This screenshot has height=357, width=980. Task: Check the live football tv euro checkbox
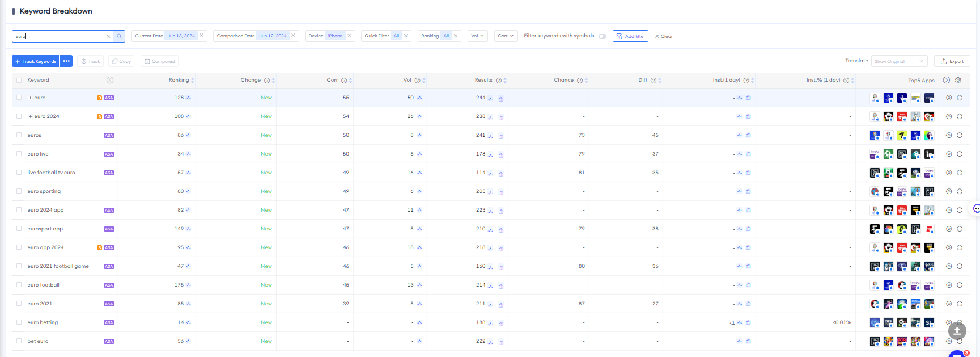(x=19, y=173)
